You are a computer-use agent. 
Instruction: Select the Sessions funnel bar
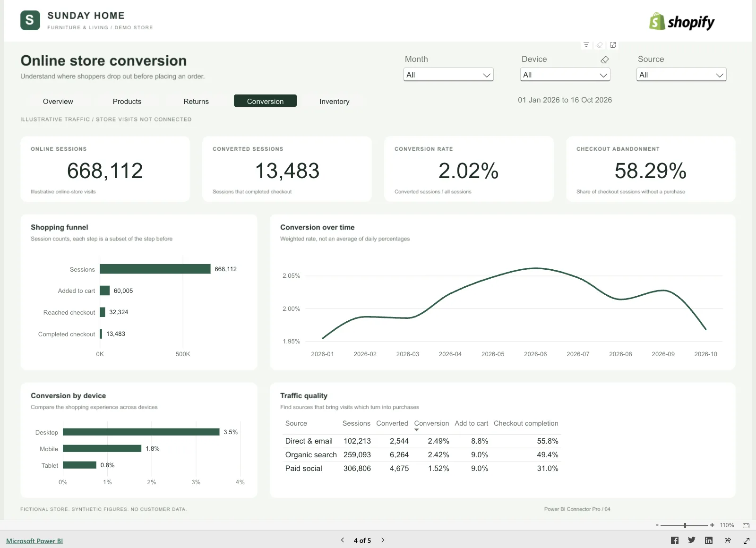click(x=155, y=269)
